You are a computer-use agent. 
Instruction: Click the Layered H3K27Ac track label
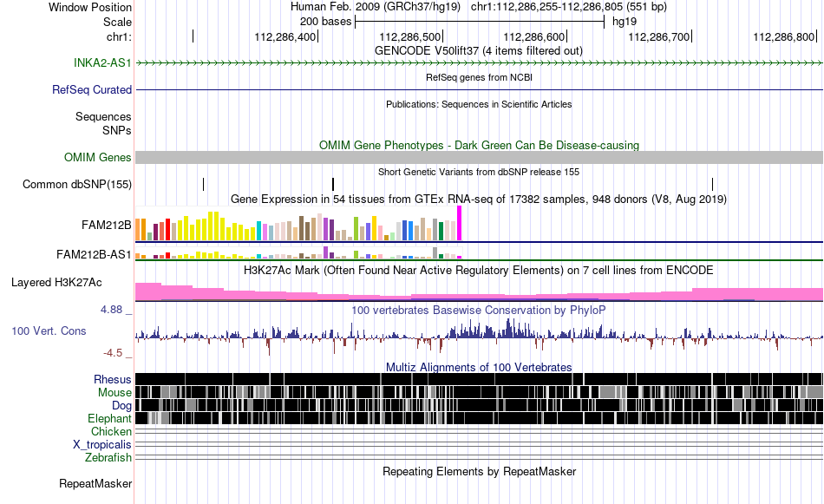click(56, 283)
